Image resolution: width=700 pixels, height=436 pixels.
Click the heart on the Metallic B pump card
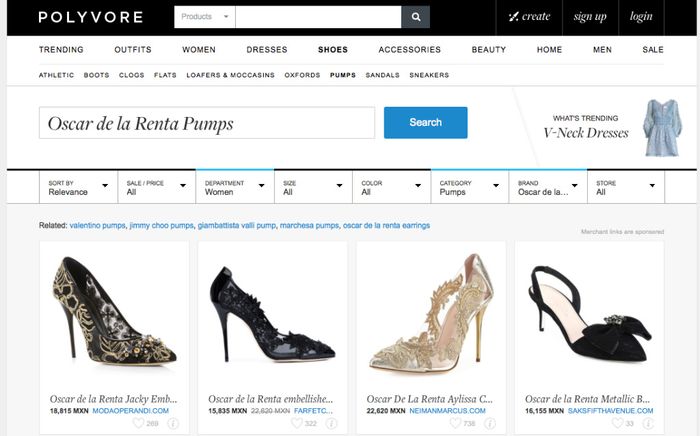(x=617, y=423)
